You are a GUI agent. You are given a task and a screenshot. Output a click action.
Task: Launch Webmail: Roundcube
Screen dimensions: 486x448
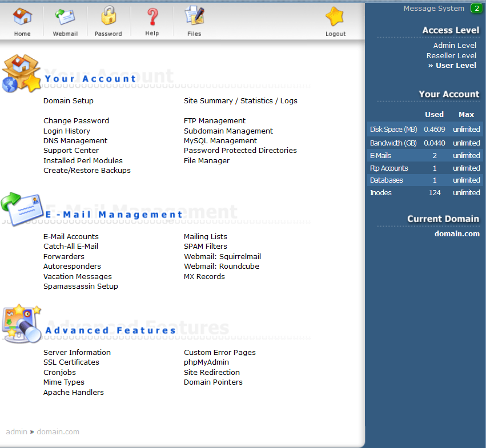pyautogui.click(x=222, y=267)
